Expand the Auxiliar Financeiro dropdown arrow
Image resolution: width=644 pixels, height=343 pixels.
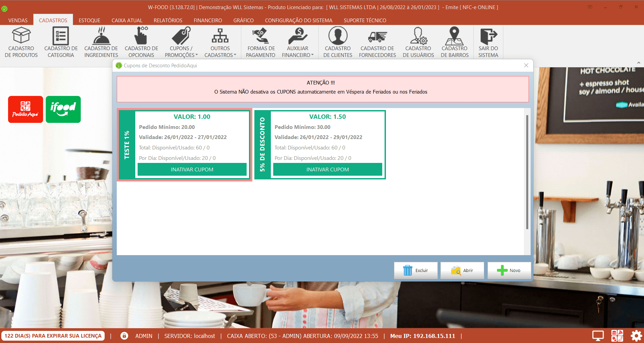[x=312, y=55]
